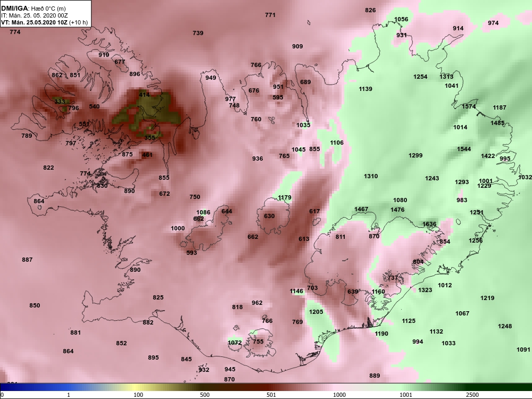
Task: Click the 1254 height value
Action: 420,77
